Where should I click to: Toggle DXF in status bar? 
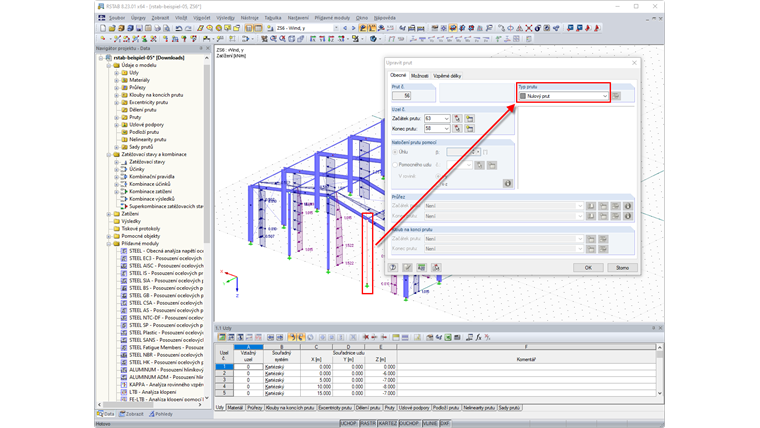click(444, 424)
